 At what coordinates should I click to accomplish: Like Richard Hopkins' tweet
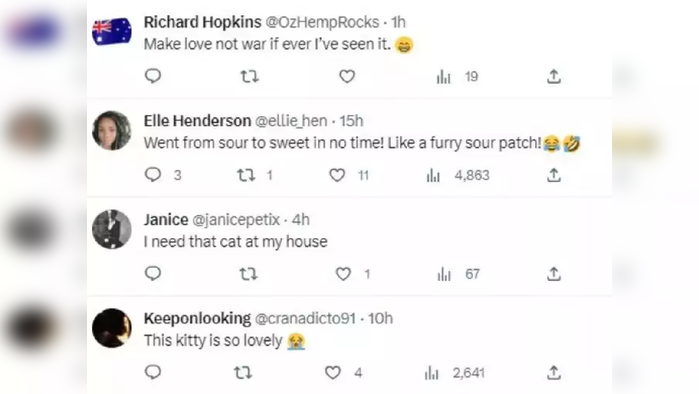coord(347,77)
